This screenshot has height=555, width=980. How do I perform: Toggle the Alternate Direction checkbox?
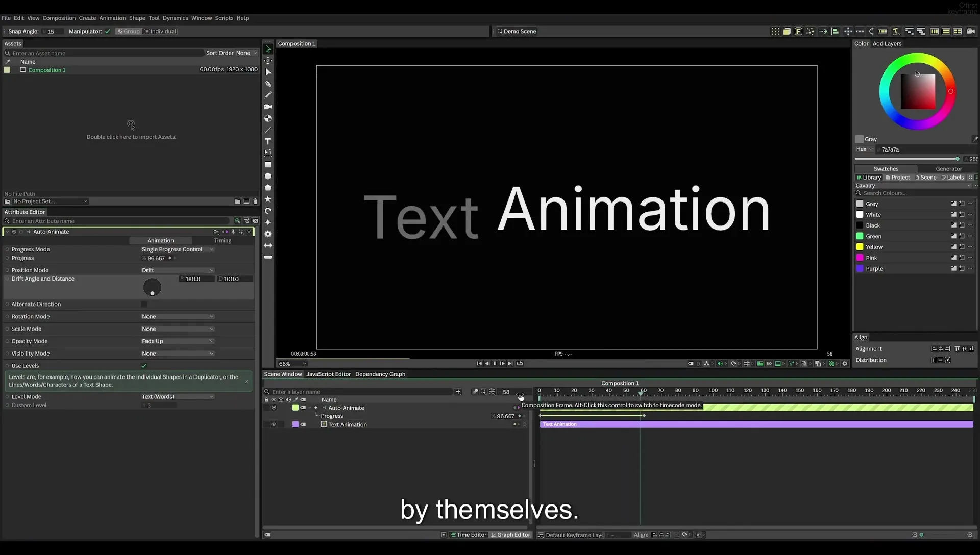tap(144, 304)
